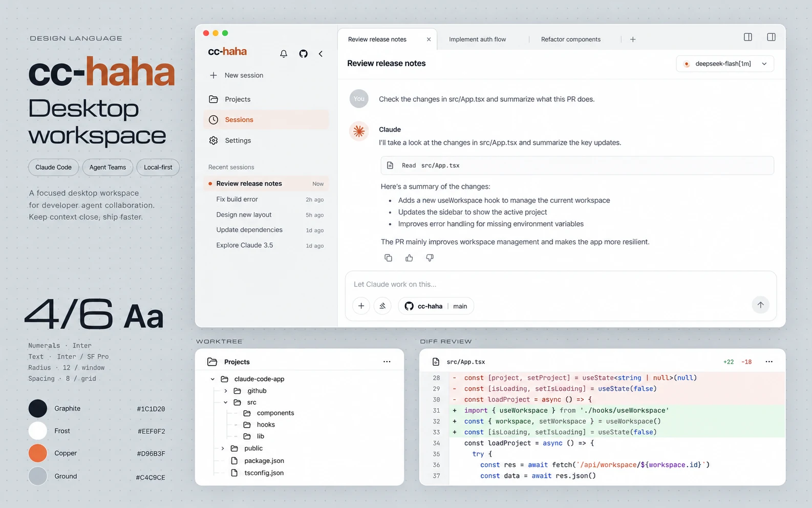This screenshot has height=508, width=812.
Task: Copy Claude's response with copy icon
Action: click(388, 258)
